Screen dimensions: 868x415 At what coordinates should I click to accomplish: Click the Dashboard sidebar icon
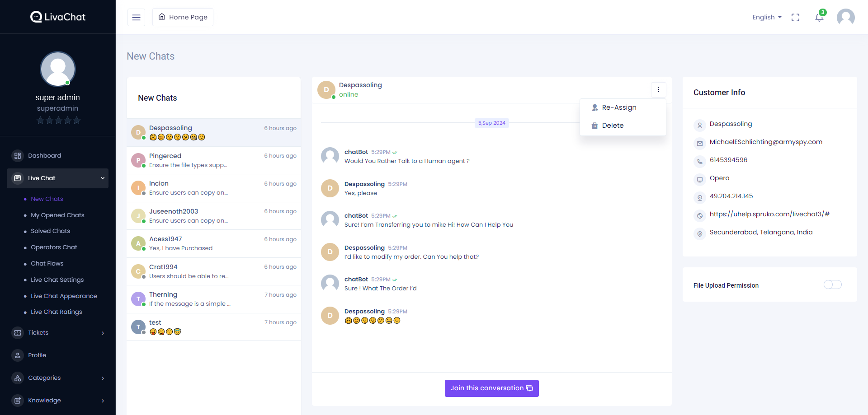[18, 156]
